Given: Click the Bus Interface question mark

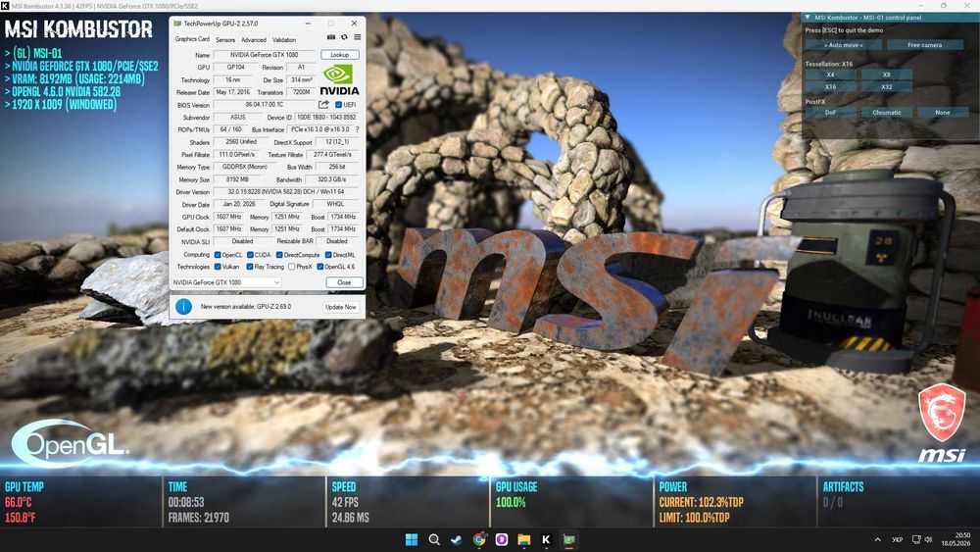Looking at the screenshot, I should pyautogui.click(x=358, y=129).
